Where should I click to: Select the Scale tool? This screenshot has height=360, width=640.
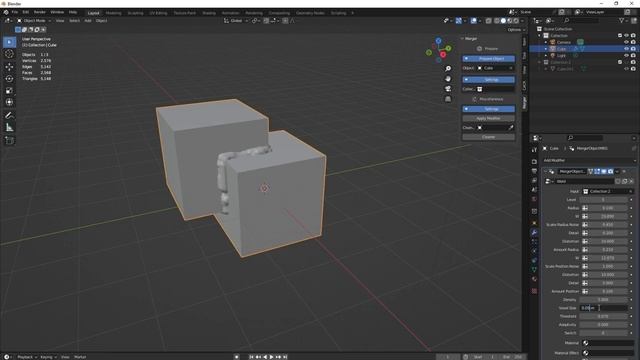9,91
